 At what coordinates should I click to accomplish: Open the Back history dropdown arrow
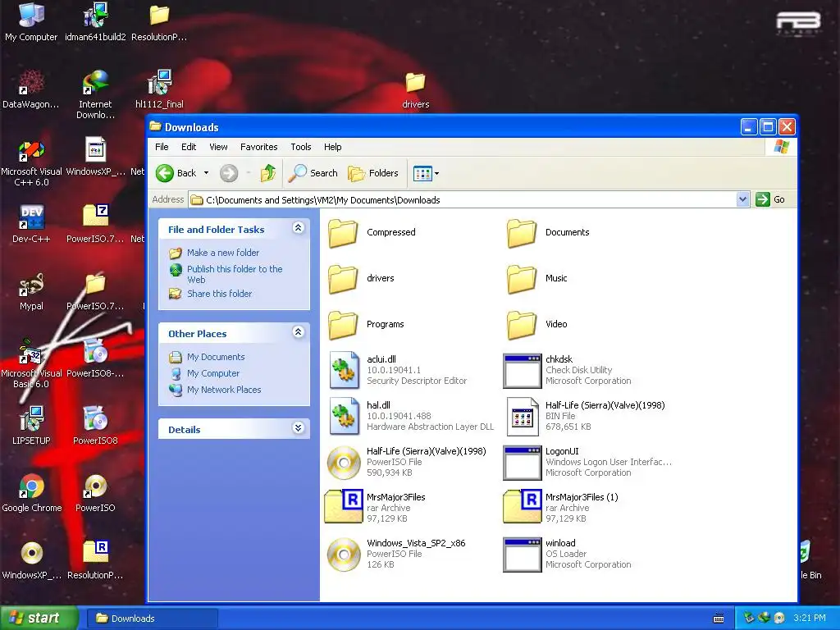coord(206,173)
